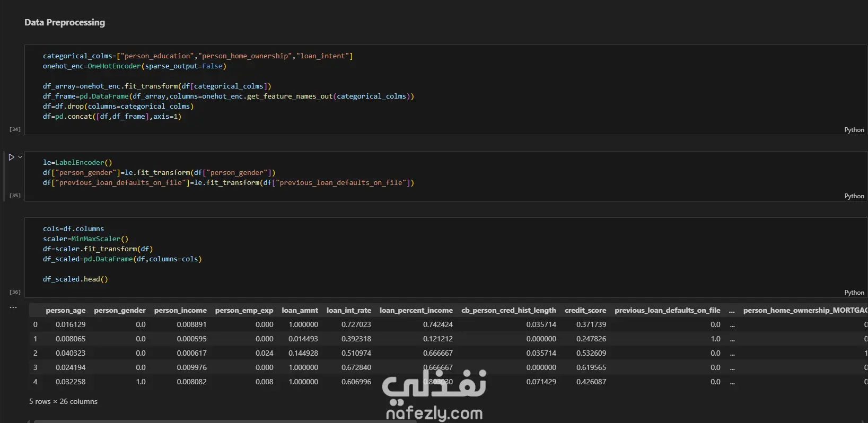Click the person_age value 0.024194
The height and width of the screenshot is (423, 868).
71,367
